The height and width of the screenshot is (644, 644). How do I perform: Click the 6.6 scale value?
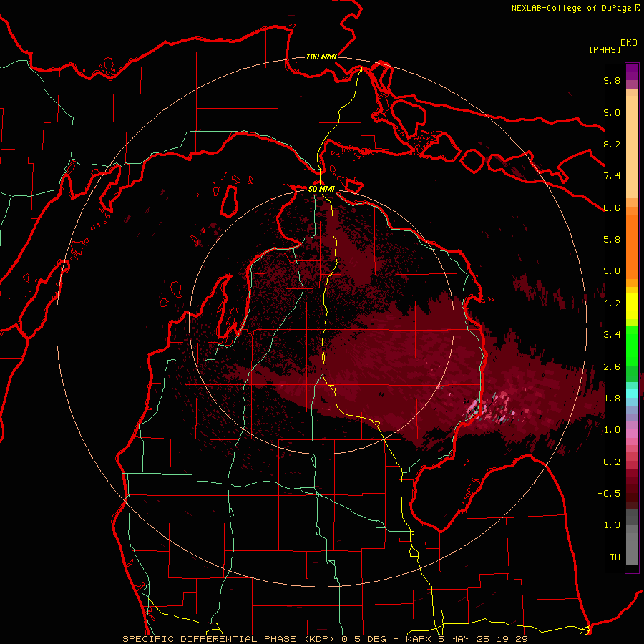click(x=612, y=208)
